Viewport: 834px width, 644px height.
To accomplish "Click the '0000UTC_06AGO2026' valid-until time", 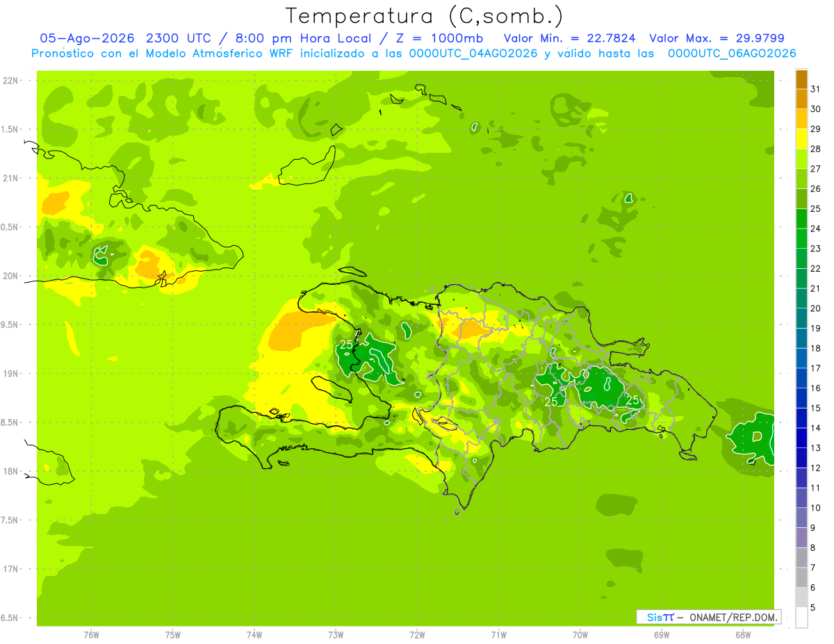I will 732,53.
